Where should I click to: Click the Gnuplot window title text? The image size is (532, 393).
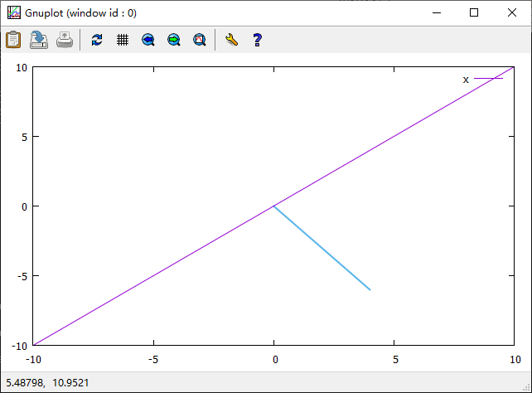point(80,13)
